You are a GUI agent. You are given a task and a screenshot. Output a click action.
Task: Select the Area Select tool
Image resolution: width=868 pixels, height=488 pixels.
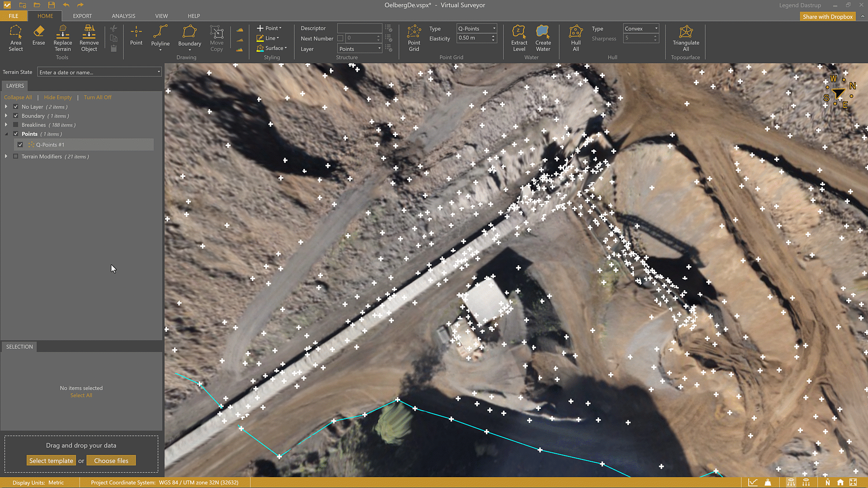[15, 38]
